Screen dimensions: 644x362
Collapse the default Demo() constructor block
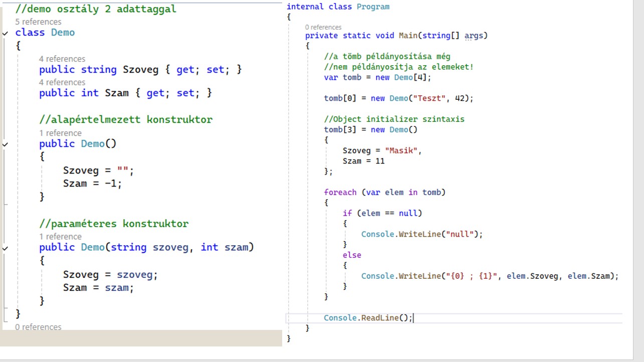point(5,144)
